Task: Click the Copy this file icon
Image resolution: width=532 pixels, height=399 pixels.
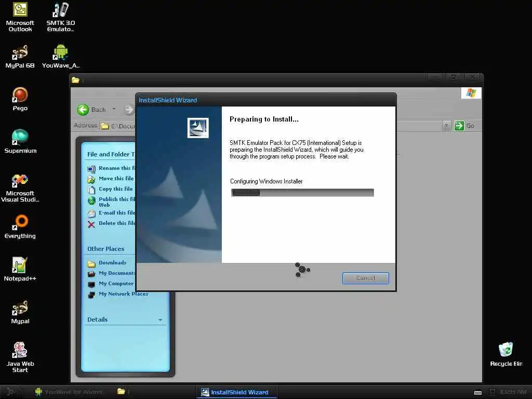Action: [x=91, y=190]
